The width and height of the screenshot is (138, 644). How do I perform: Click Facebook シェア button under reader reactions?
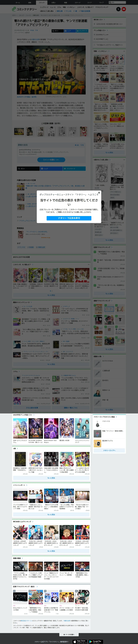tap(51, 169)
